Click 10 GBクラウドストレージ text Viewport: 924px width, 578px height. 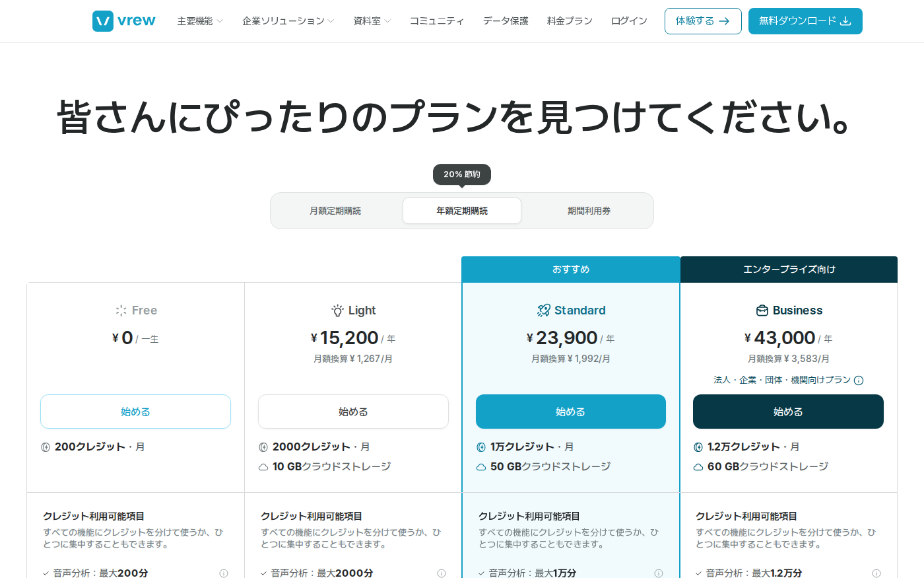tap(332, 466)
